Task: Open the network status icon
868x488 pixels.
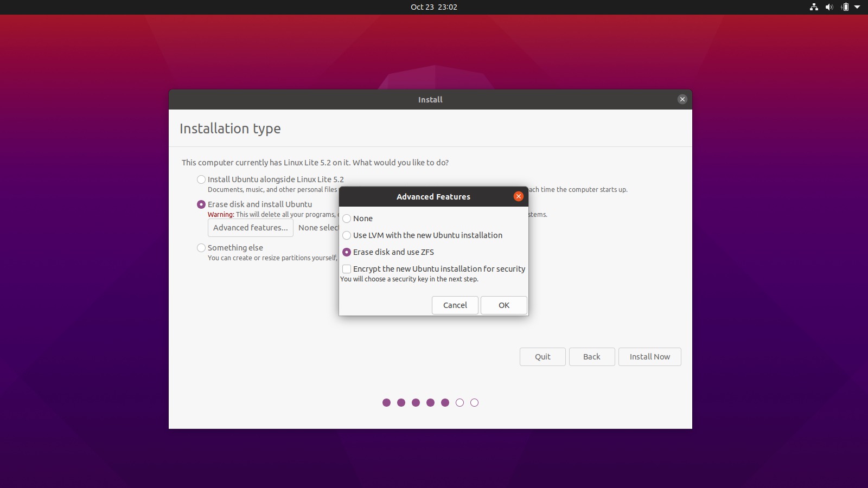Action: (814, 7)
